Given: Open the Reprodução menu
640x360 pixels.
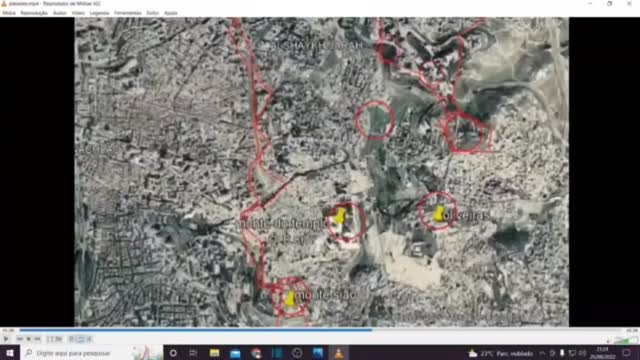Looking at the screenshot, I should [x=34, y=13].
